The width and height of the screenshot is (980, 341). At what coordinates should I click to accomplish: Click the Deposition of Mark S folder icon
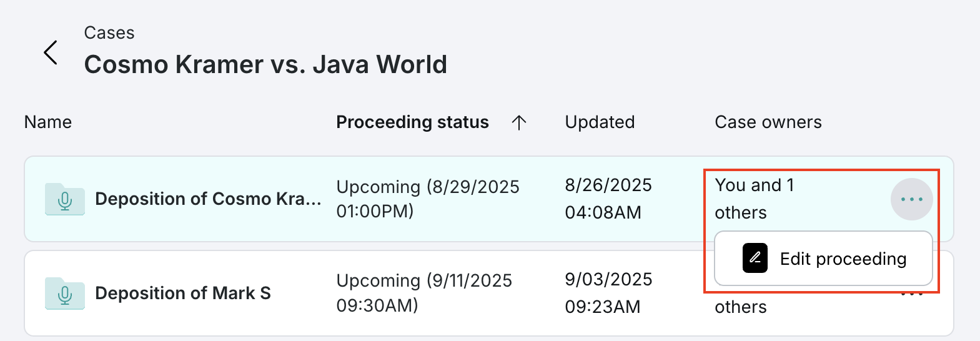point(65,294)
